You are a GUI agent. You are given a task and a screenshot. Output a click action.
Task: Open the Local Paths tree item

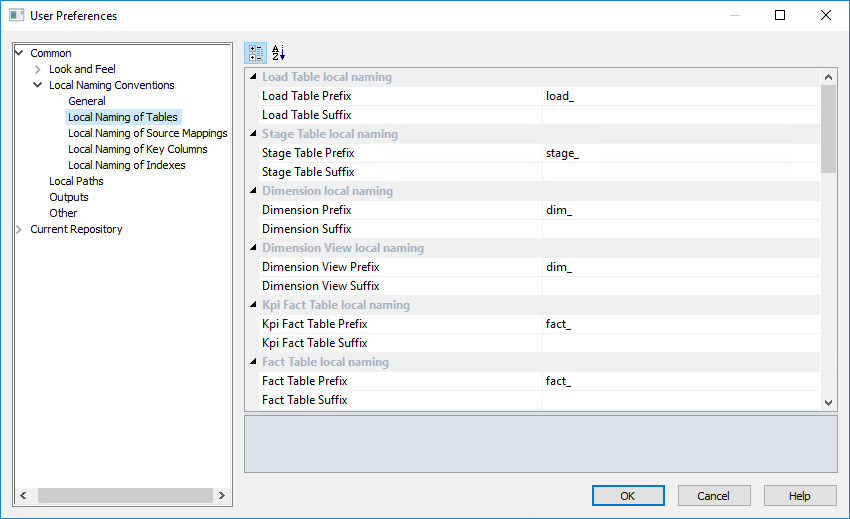click(76, 181)
